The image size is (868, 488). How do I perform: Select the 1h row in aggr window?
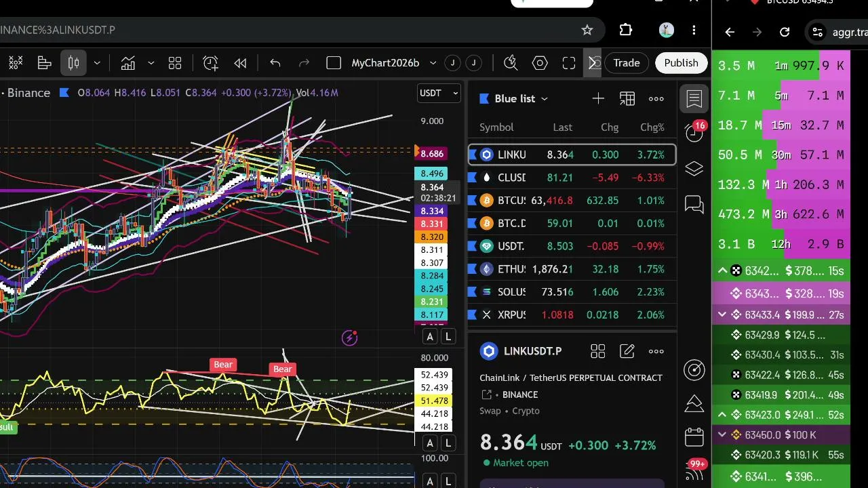(781, 185)
